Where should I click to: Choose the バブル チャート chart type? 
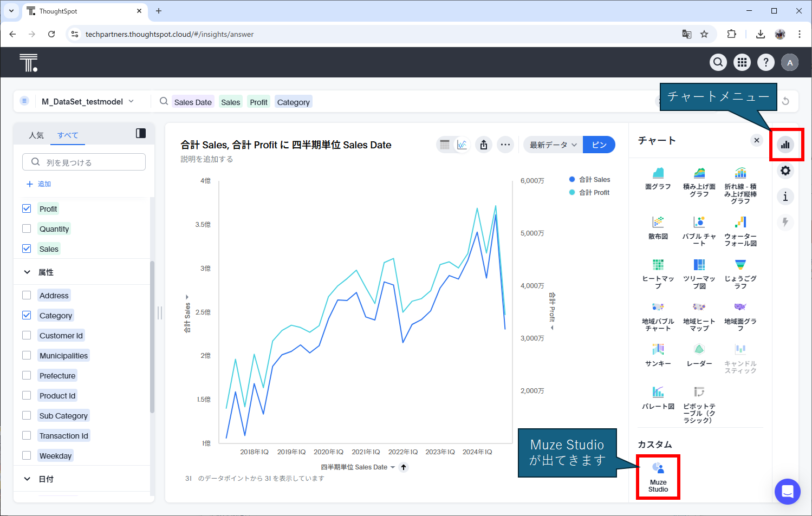[x=699, y=231]
